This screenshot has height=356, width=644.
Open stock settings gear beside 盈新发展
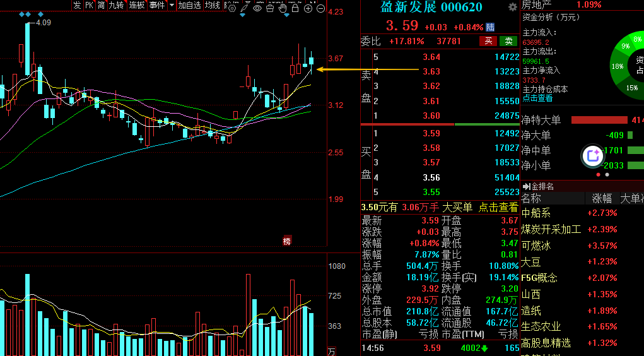coord(513,7)
